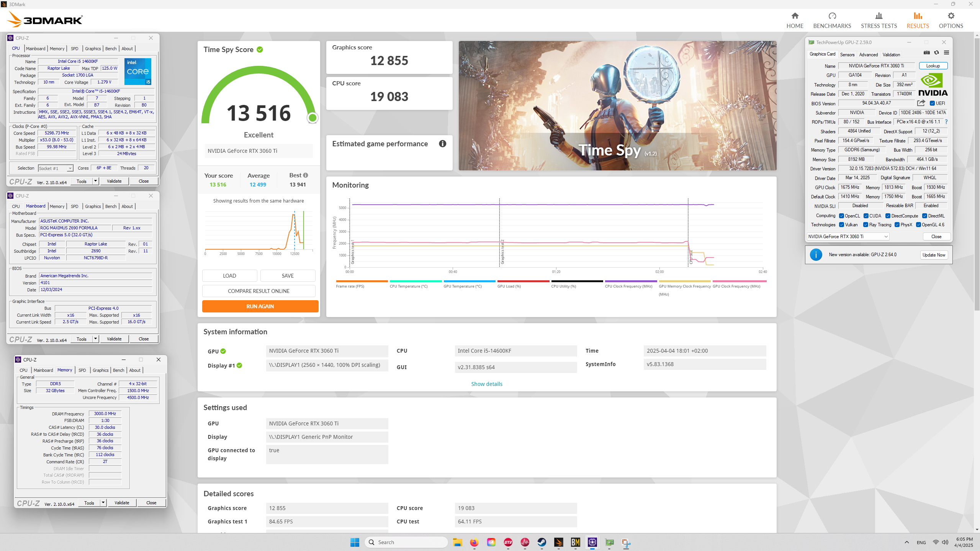Click the green validity check beside Time Spy Score
This screenshot has width=980, height=551.
[260, 49]
